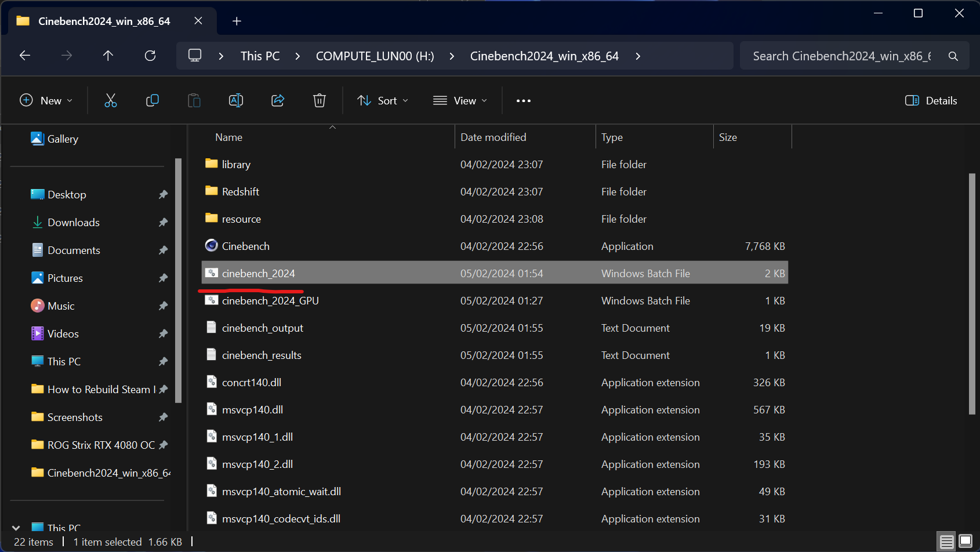
Task: Expand chevron after COMPUTE_LUN00 (H:) breadcrumb
Action: point(452,56)
